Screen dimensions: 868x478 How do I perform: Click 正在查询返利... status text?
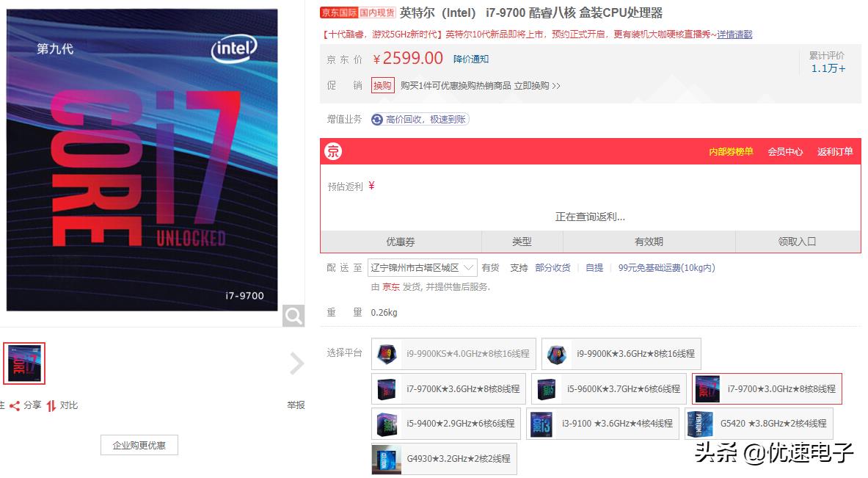click(x=590, y=217)
